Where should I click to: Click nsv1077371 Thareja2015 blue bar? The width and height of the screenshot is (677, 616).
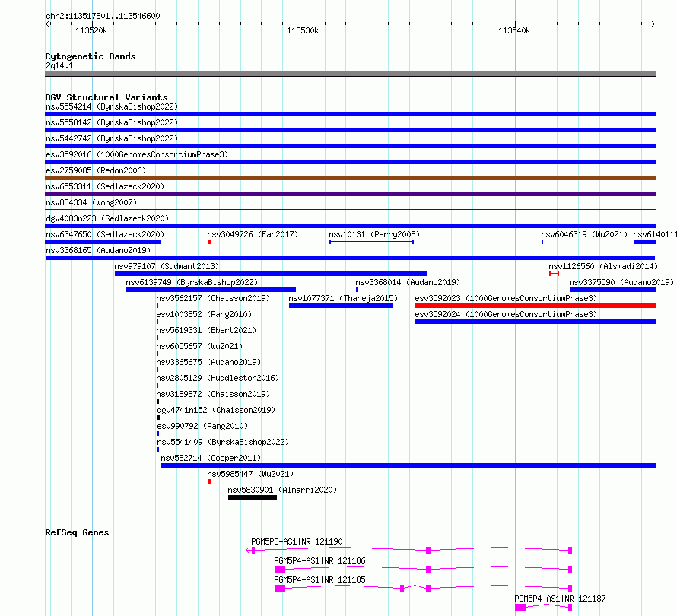point(341,306)
